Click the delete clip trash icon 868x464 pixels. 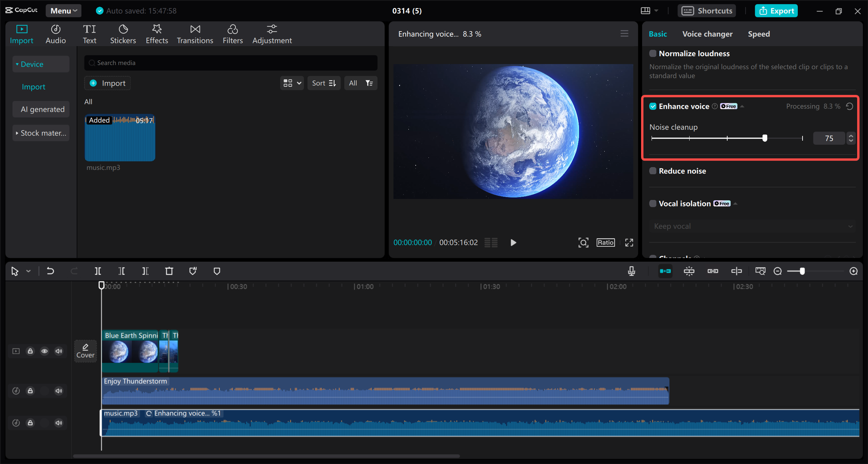(x=169, y=271)
